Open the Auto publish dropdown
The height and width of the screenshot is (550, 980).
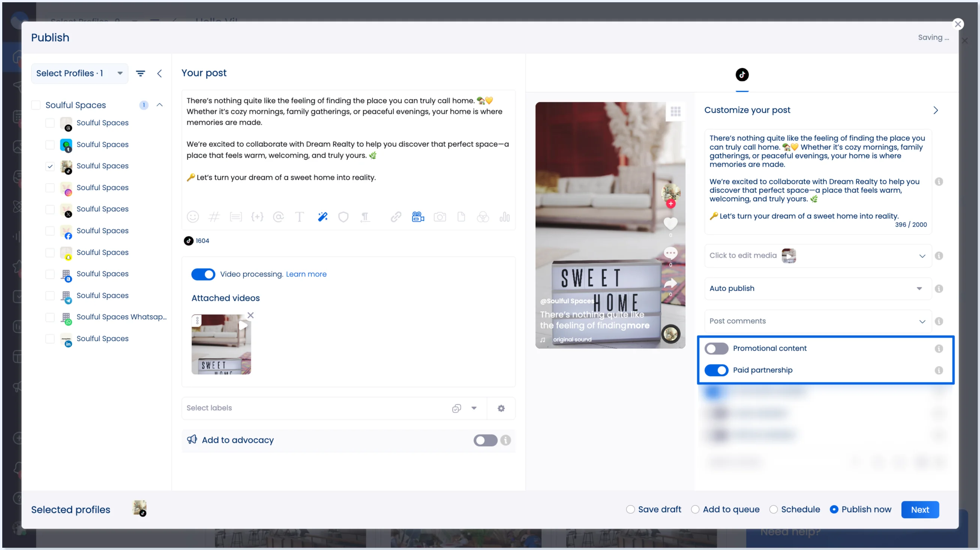pyautogui.click(x=818, y=288)
